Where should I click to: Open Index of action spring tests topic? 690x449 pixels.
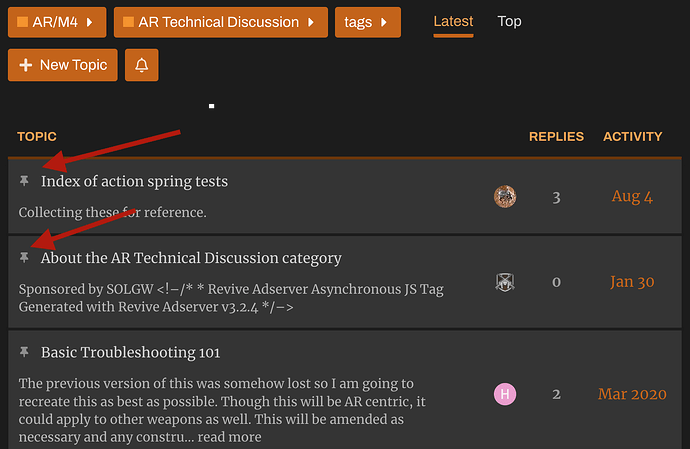(x=134, y=182)
